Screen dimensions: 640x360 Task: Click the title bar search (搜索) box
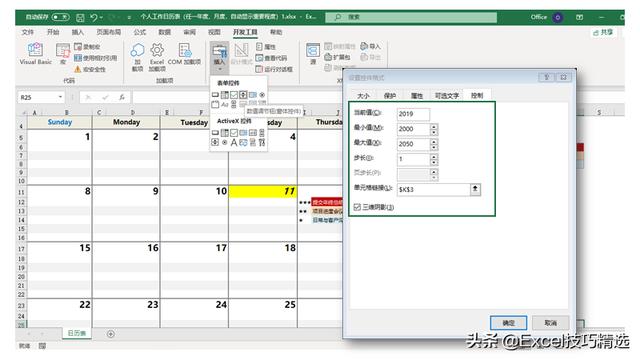point(411,17)
